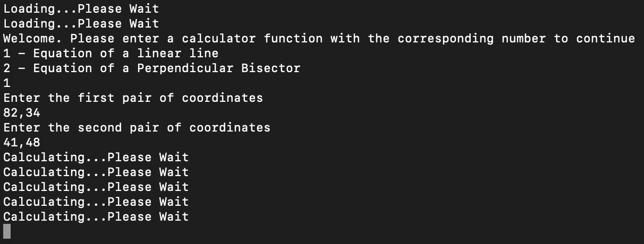Click the first "Loading...Please Wait" line

[x=81, y=8]
